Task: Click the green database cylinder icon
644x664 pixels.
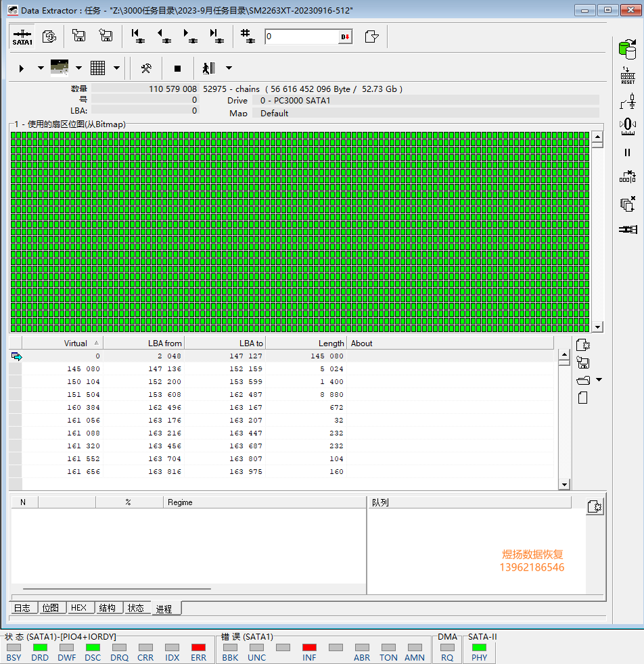Action: pos(628,49)
